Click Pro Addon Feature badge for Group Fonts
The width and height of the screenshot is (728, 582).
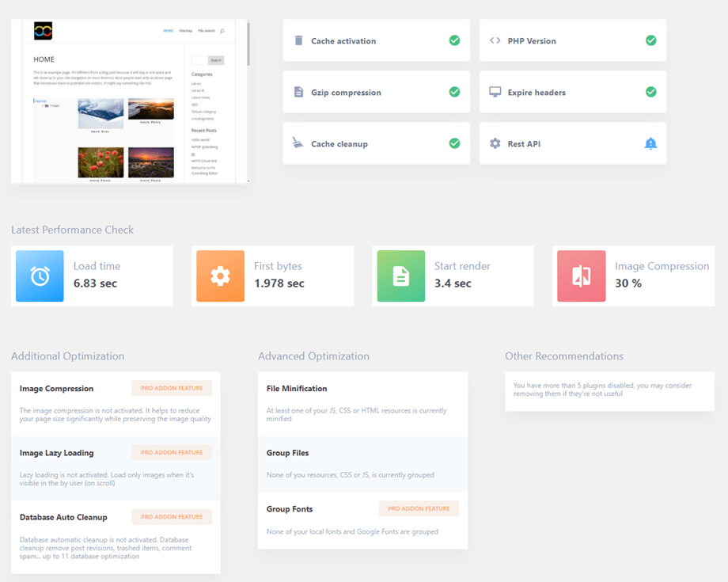pos(419,508)
